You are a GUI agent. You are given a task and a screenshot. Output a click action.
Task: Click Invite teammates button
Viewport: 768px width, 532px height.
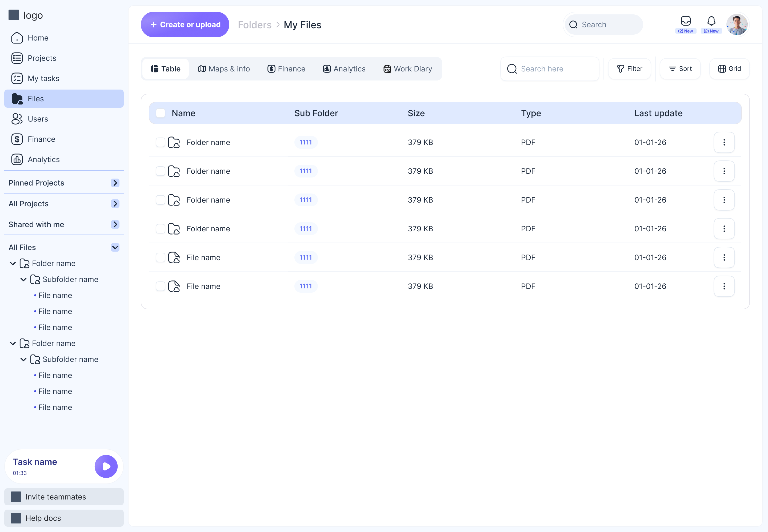coord(64,497)
